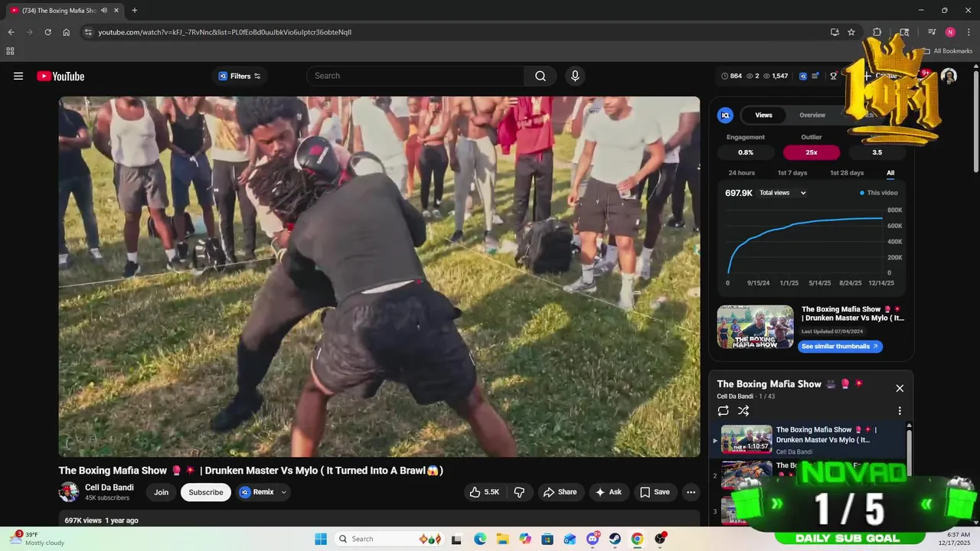Screen dimensions: 980x551
Task: Open File Explorer from the taskbar
Action: coord(502,539)
